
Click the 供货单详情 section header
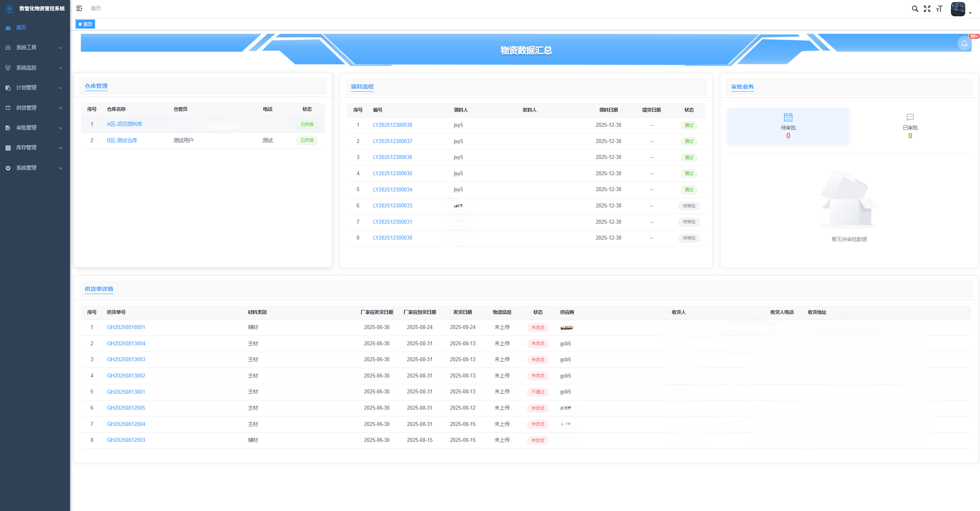tap(99, 289)
